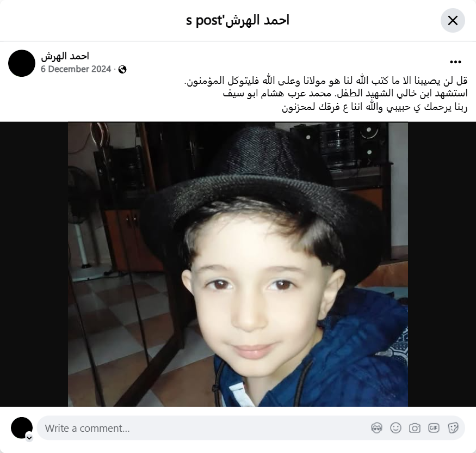Click the right black bar beside photo
This screenshot has width=476, height=453.
tap(442, 264)
